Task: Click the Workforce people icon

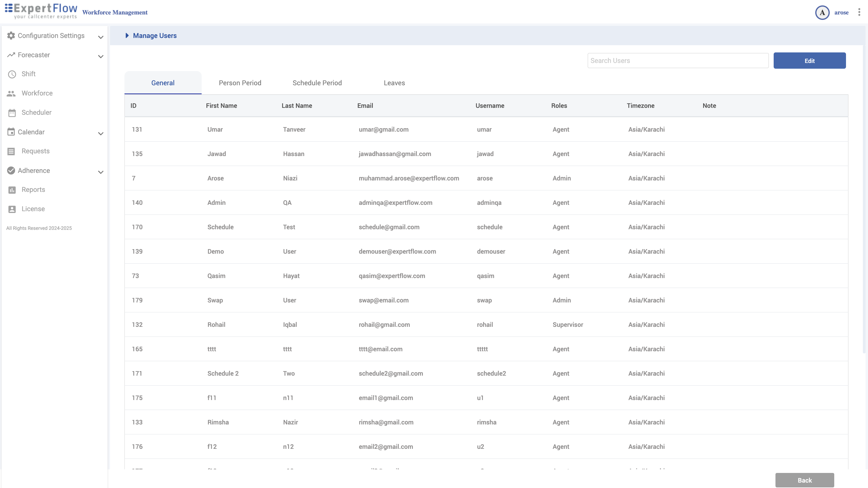Action: click(x=11, y=93)
